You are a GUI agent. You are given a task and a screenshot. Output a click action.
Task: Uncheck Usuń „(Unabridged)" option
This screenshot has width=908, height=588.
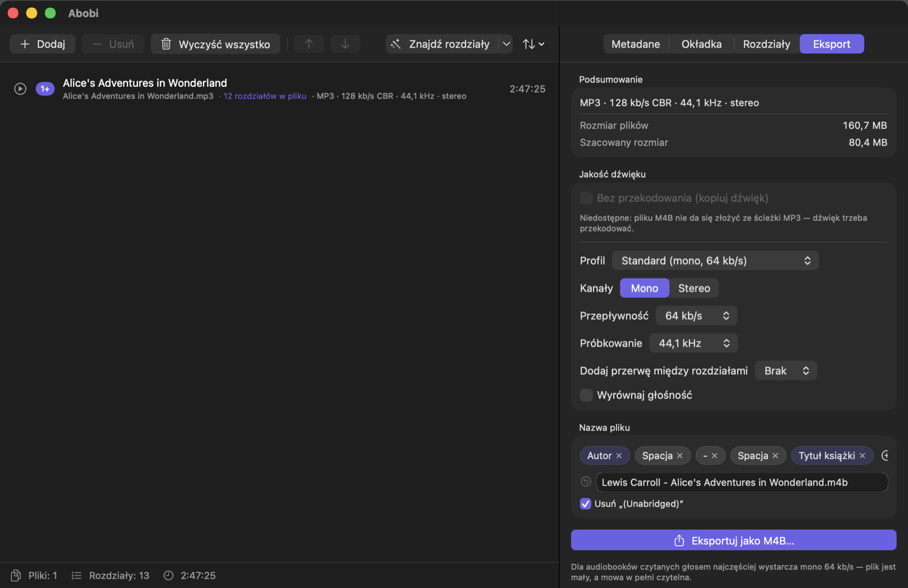[x=586, y=503]
